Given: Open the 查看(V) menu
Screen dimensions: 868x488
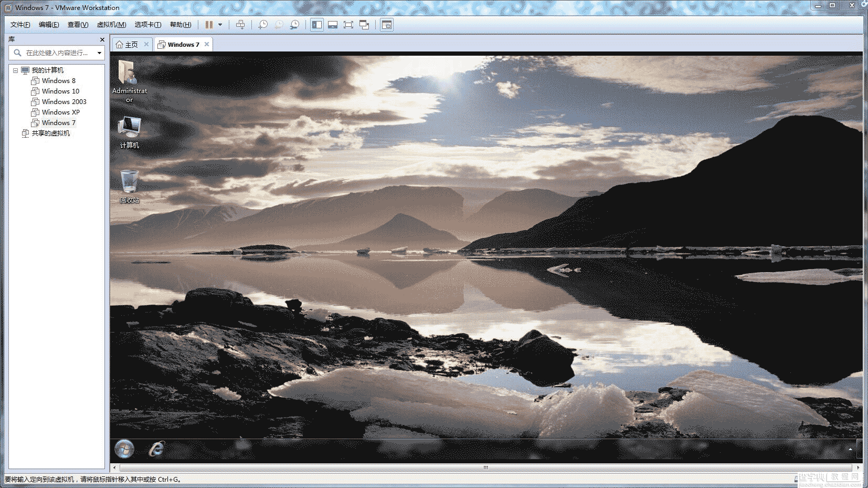Looking at the screenshot, I should point(78,25).
